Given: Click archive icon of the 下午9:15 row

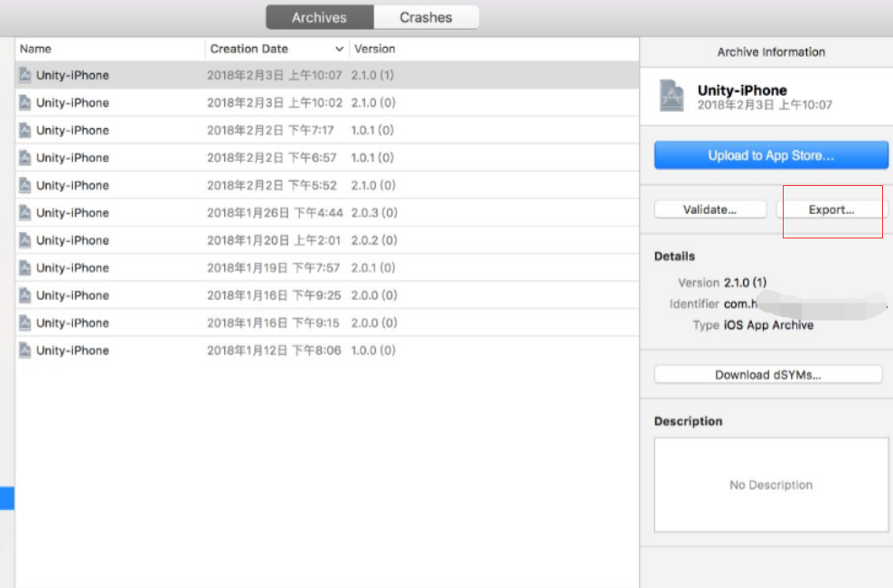Looking at the screenshot, I should click(x=25, y=322).
